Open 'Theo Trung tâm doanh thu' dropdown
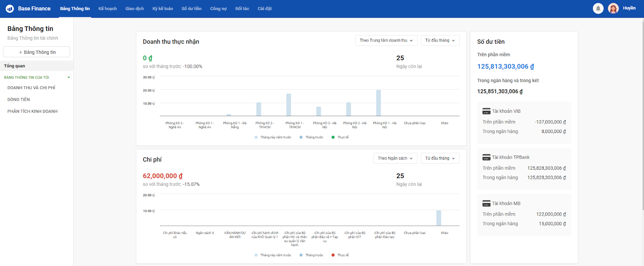 (x=386, y=40)
